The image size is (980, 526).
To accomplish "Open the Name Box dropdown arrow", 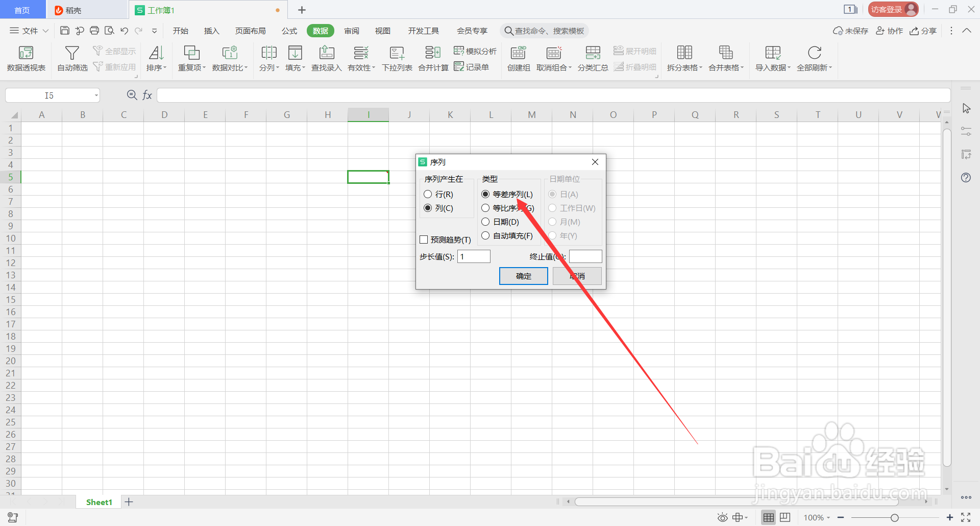I will (96, 95).
